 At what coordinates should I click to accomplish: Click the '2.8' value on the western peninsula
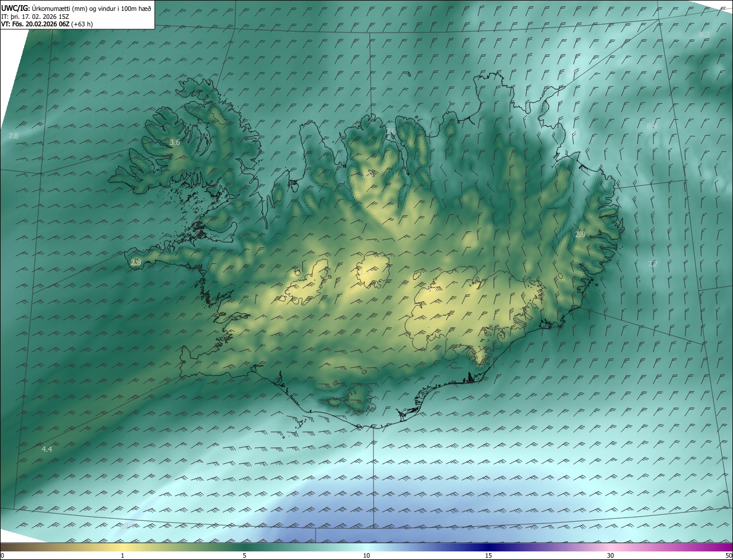136,262
